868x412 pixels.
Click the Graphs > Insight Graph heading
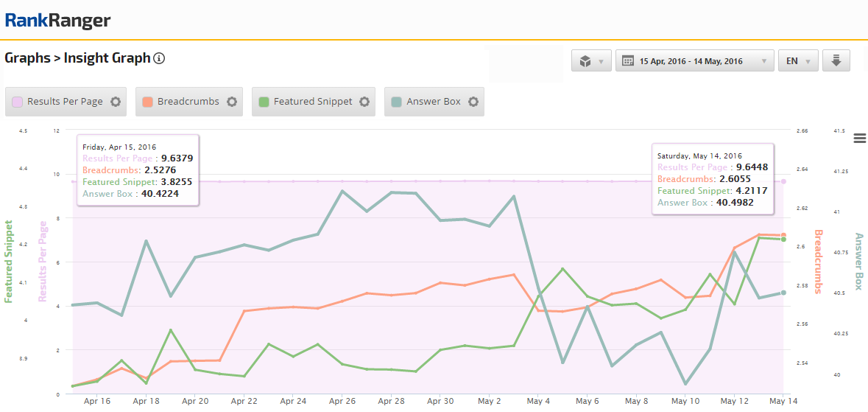(77, 58)
